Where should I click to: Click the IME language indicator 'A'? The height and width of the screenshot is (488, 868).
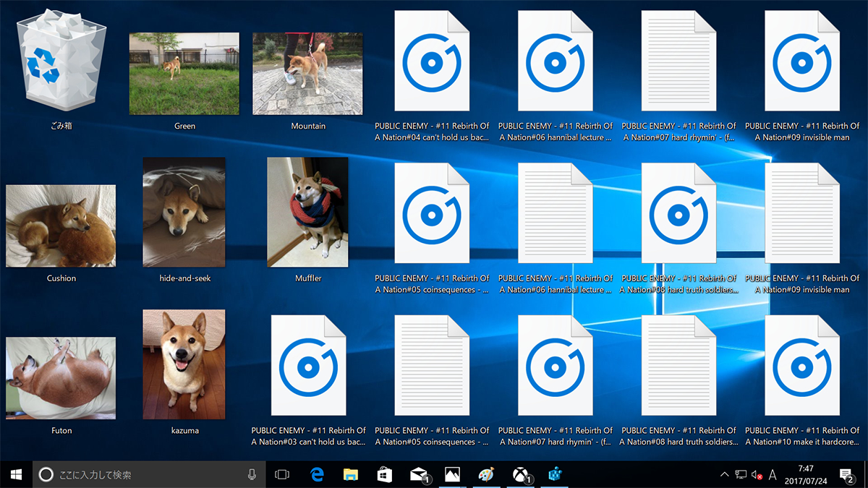tap(773, 475)
